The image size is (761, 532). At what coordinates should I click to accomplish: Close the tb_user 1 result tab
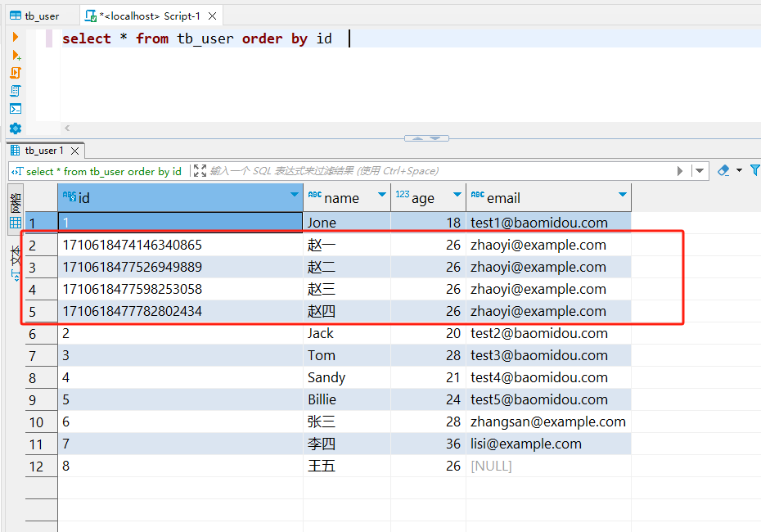point(74,151)
